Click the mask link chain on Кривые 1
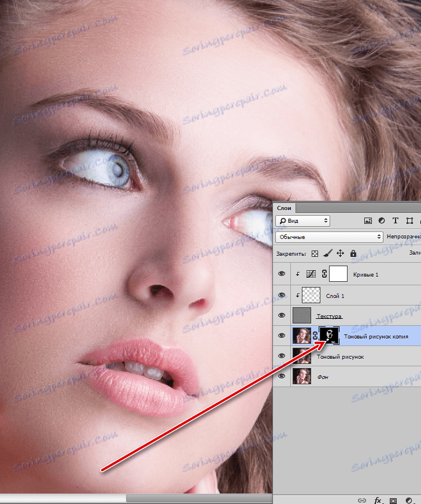 point(324,274)
